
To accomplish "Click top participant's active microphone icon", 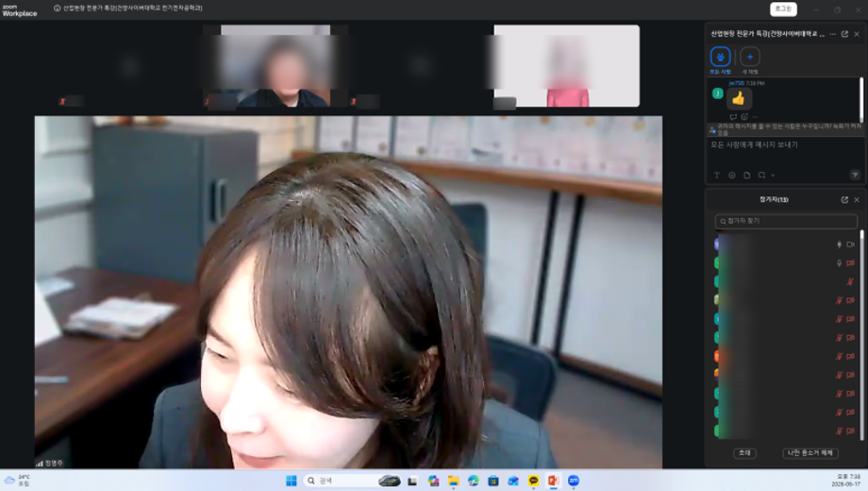I will point(839,245).
